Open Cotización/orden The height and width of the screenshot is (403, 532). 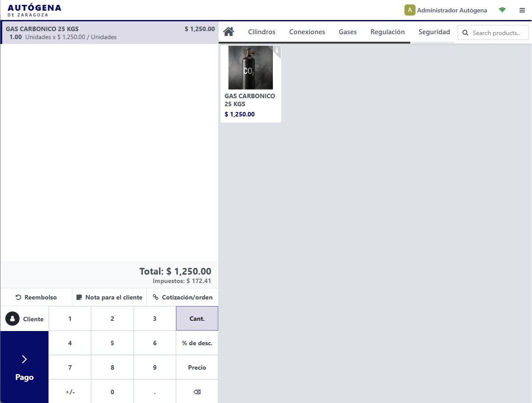183,297
